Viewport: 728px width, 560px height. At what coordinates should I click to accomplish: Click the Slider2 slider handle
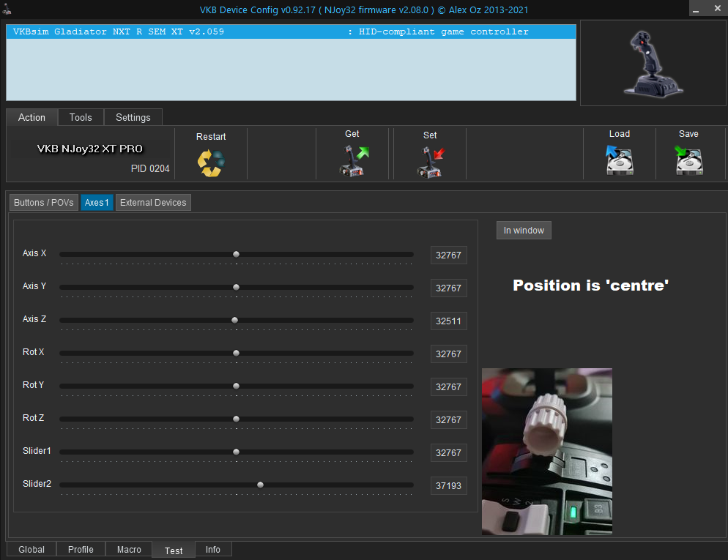click(x=261, y=485)
